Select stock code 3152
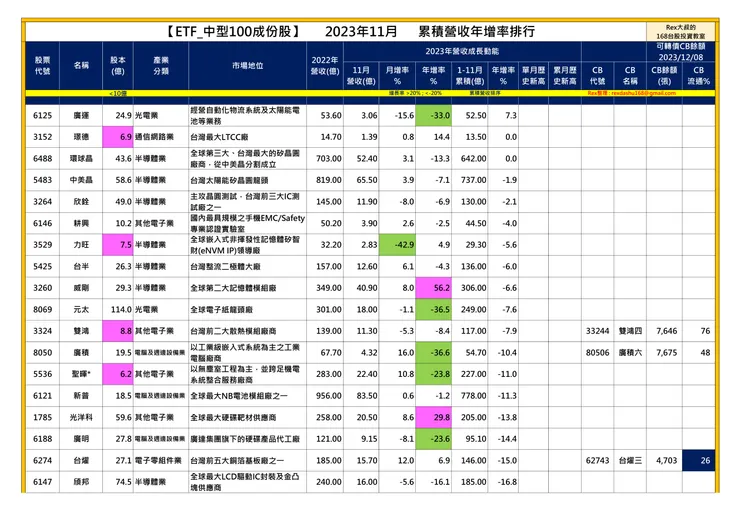Screen dimensions: 740x523 42,137
